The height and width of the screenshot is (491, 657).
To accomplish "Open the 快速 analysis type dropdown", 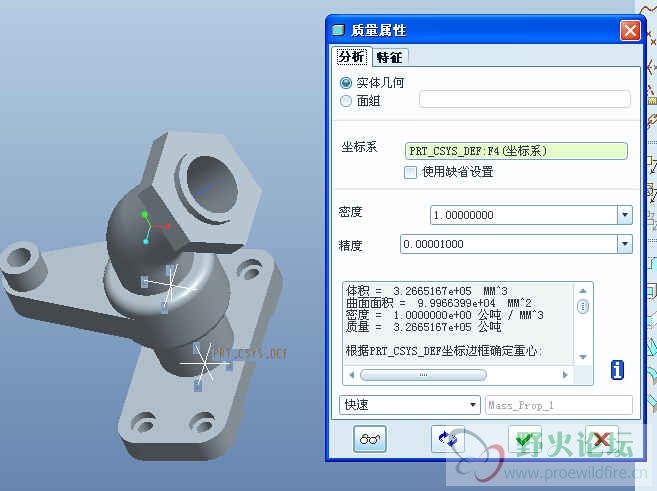I will (x=409, y=405).
